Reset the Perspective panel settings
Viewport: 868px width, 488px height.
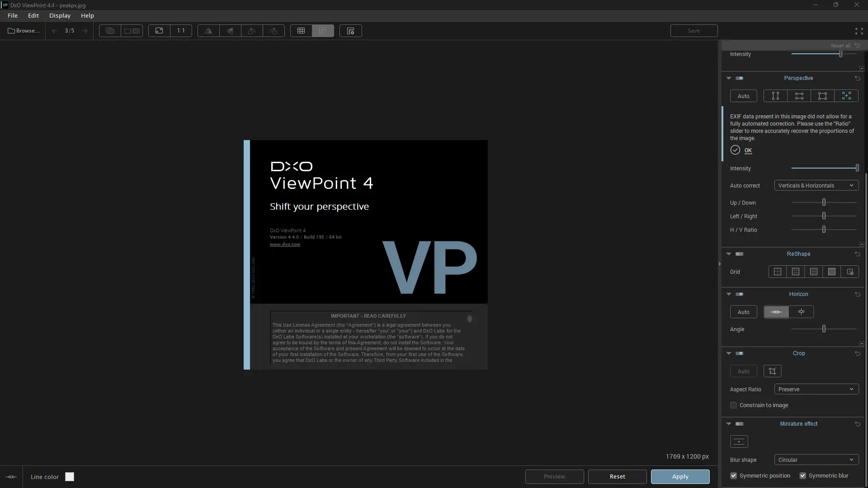857,78
